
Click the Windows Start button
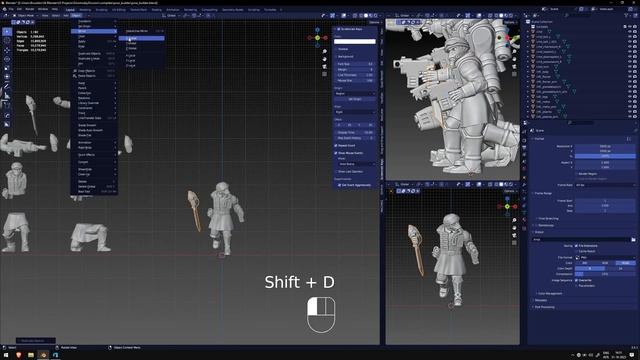(6, 355)
